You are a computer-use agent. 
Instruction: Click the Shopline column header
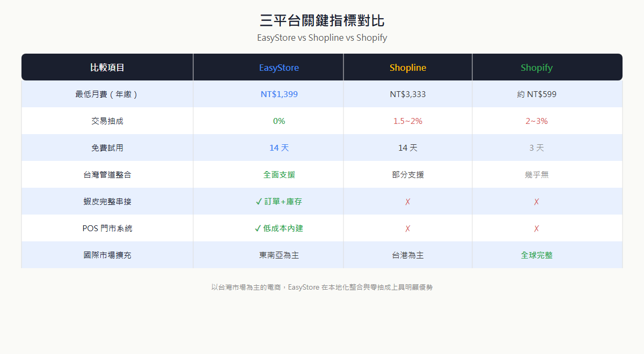408,68
